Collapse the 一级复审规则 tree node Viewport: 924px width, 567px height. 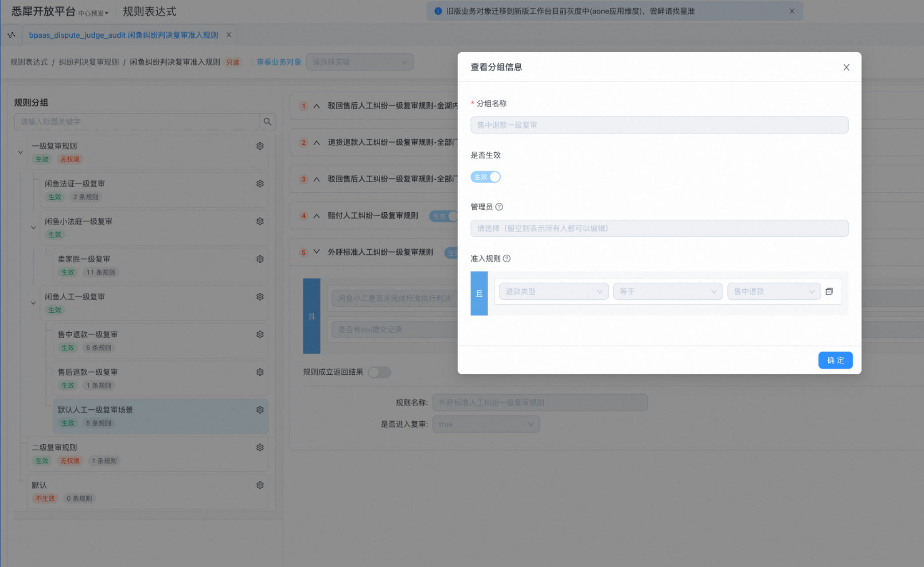pyautogui.click(x=20, y=152)
